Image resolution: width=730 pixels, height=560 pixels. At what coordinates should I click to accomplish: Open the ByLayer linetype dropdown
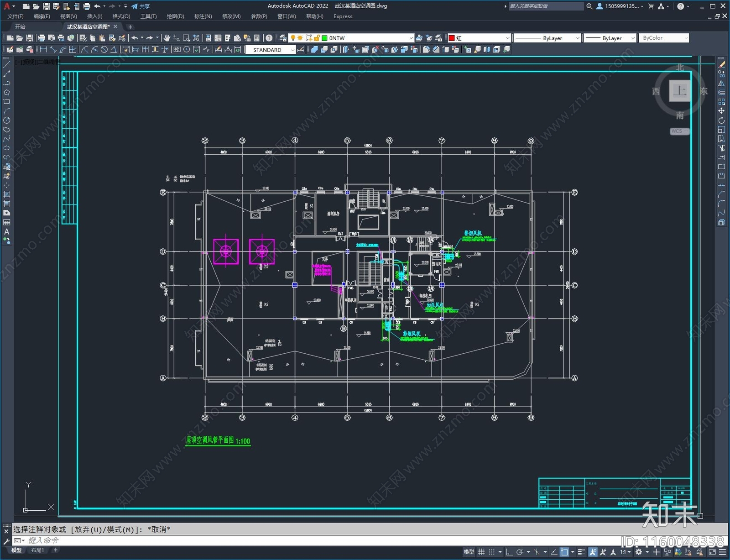[x=547, y=38]
